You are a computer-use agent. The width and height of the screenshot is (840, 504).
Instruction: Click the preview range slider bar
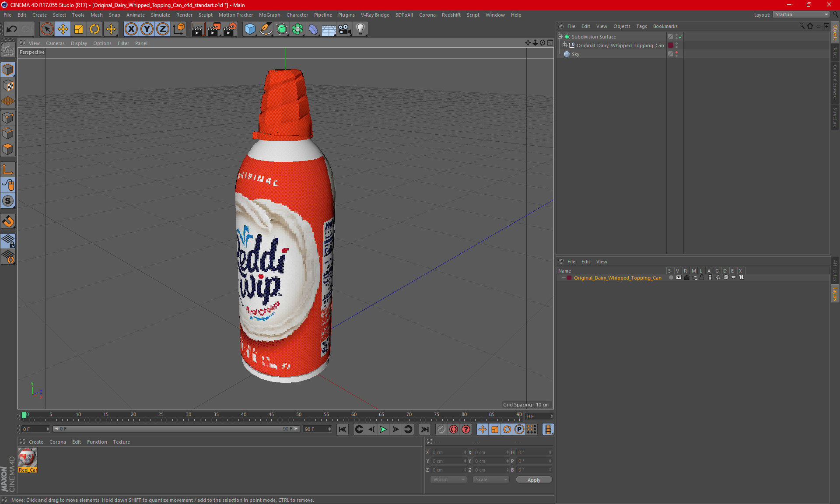click(x=176, y=429)
